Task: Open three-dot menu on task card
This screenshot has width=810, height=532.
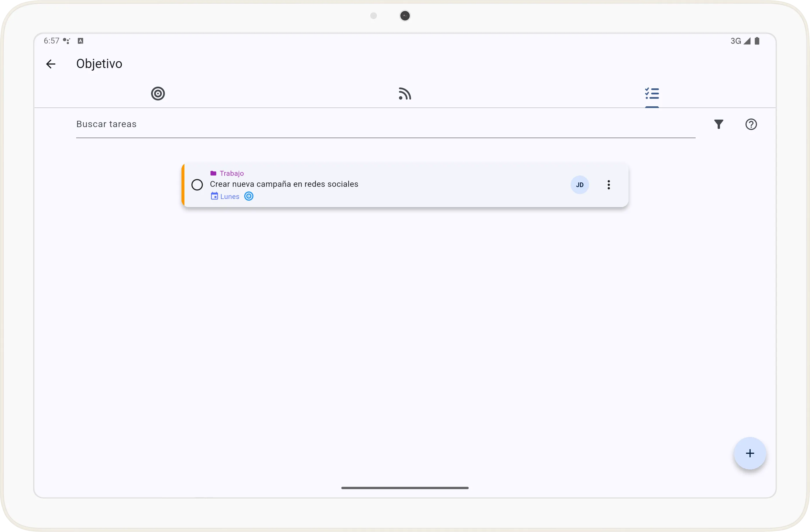Action: [609, 185]
